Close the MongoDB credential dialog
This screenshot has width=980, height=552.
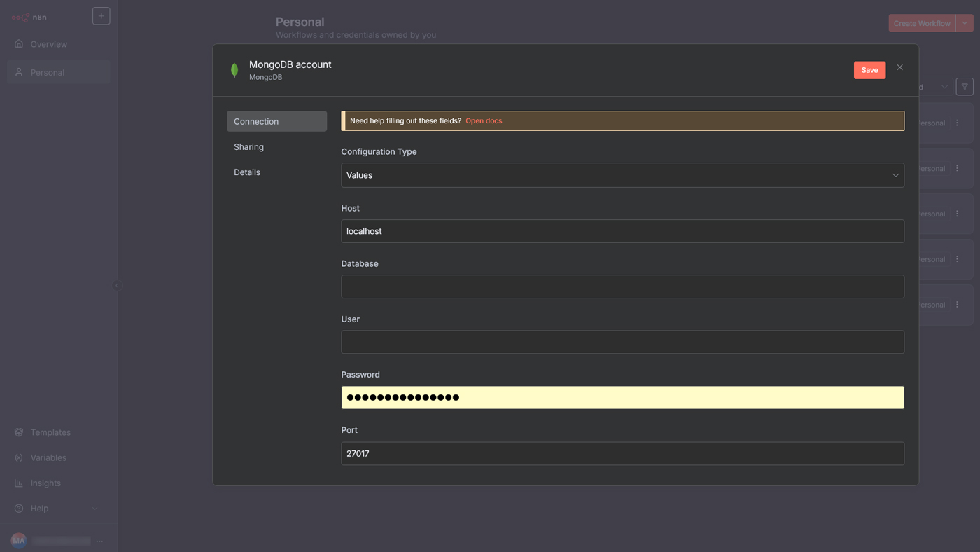pyautogui.click(x=899, y=67)
